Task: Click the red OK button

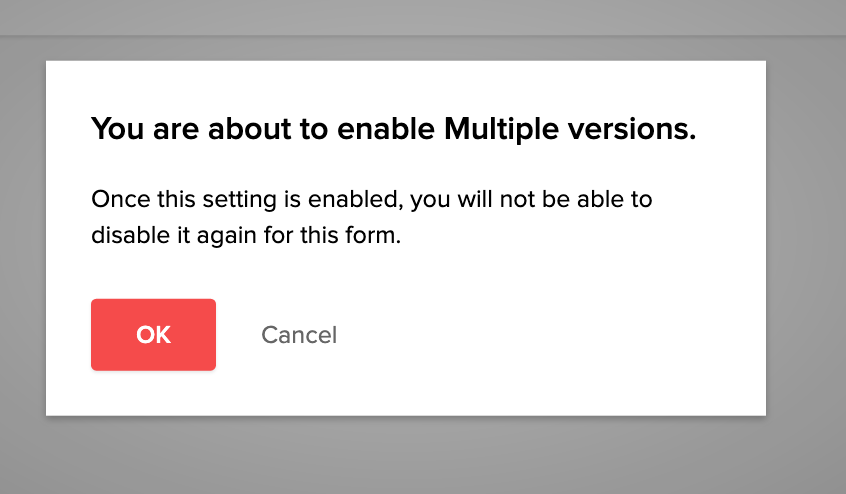Action: pos(153,335)
